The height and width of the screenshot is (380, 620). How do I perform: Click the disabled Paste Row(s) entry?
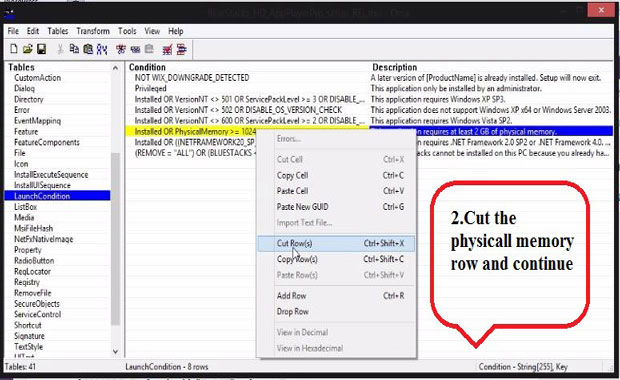pyautogui.click(x=336, y=275)
